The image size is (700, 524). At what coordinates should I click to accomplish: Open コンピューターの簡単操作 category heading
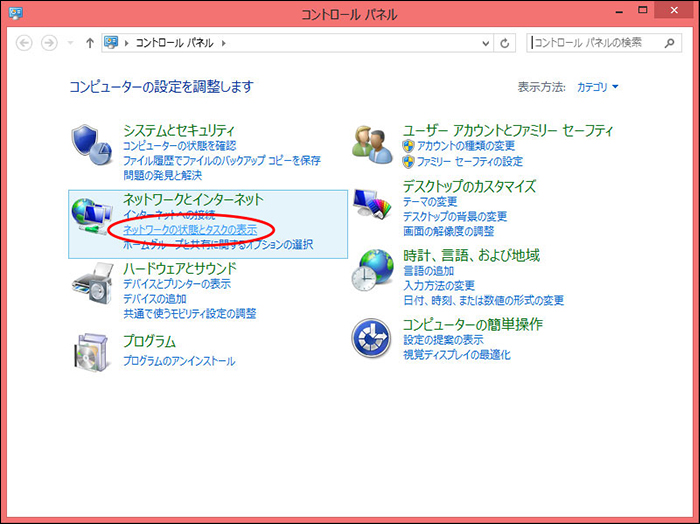click(x=473, y=324)
